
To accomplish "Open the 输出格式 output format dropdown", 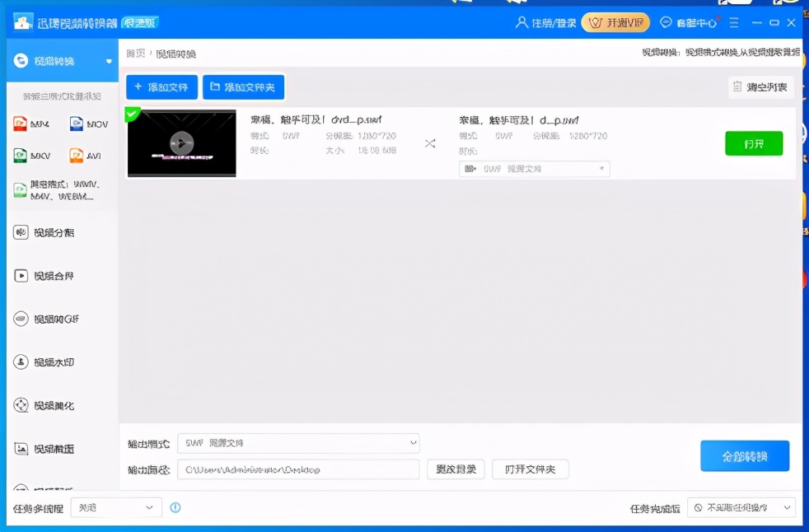I will 297,443.
